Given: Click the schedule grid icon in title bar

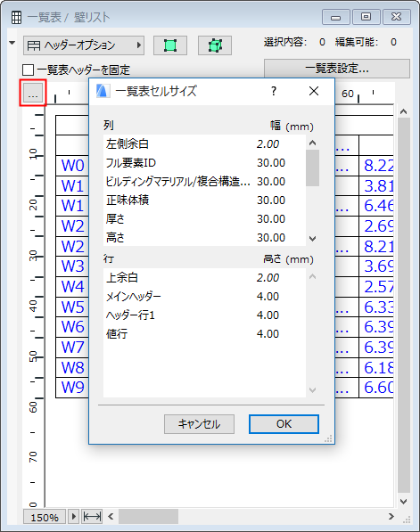Looking at the screenshot, I should click(16, 17).
